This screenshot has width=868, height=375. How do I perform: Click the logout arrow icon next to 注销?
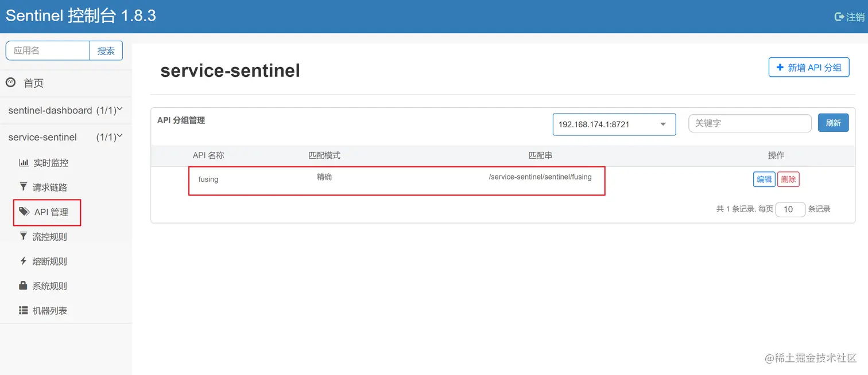coord(839,17)
